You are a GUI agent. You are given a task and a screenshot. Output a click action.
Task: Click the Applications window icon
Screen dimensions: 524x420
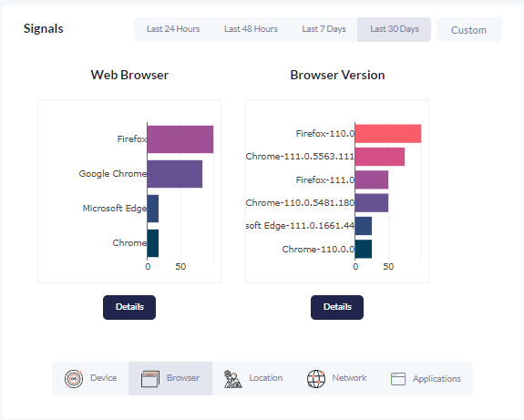point(398,379)
